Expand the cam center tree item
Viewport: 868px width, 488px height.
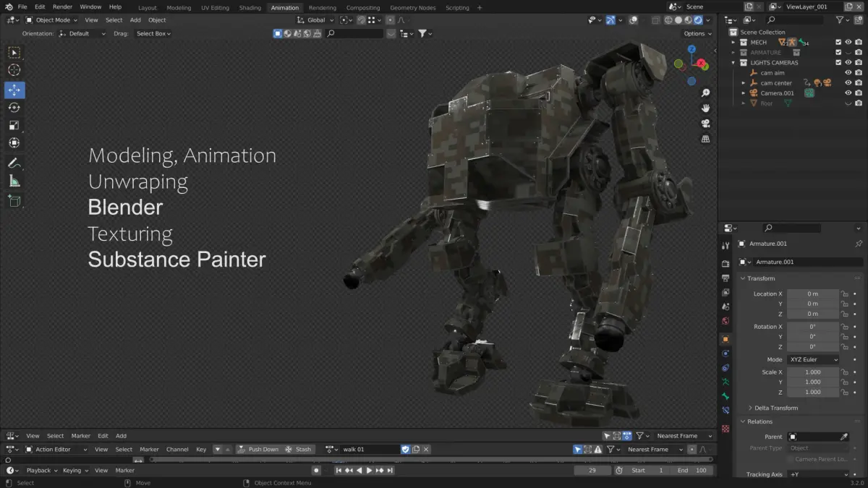743,82
